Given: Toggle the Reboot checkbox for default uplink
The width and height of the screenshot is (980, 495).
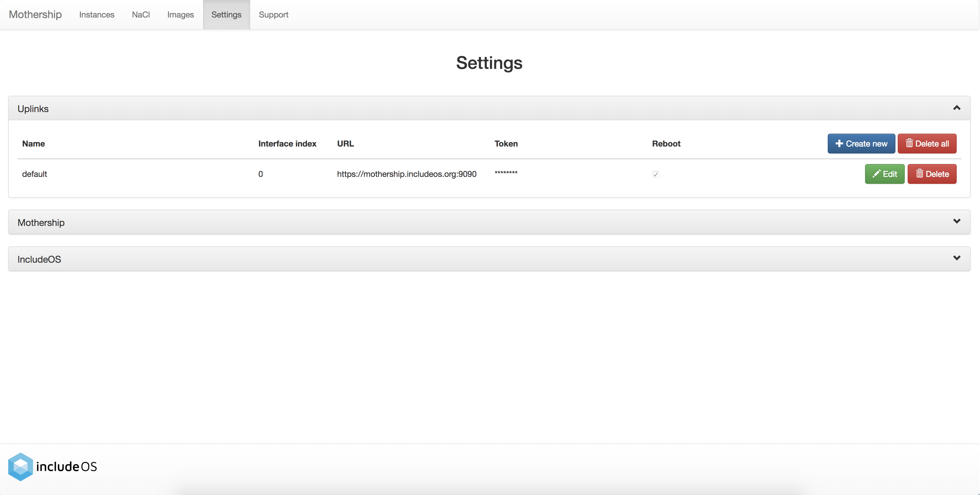Looking at the screenshot, I should point(655,175).
